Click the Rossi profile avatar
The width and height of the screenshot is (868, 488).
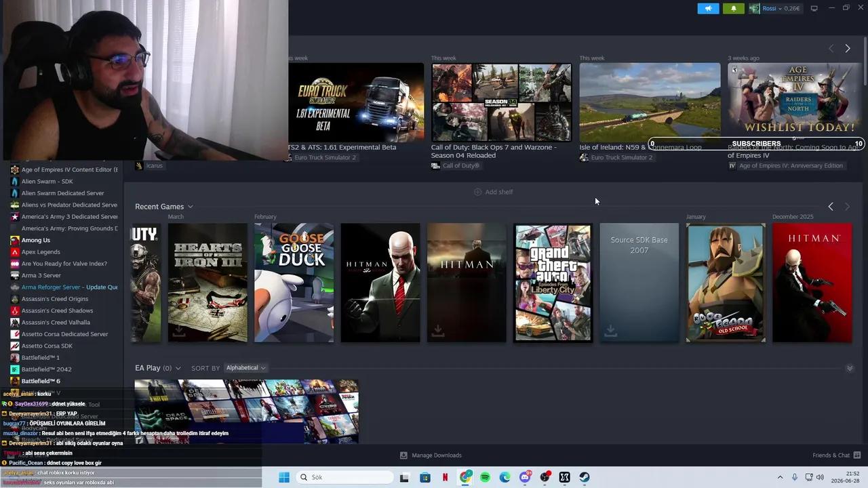754,8
